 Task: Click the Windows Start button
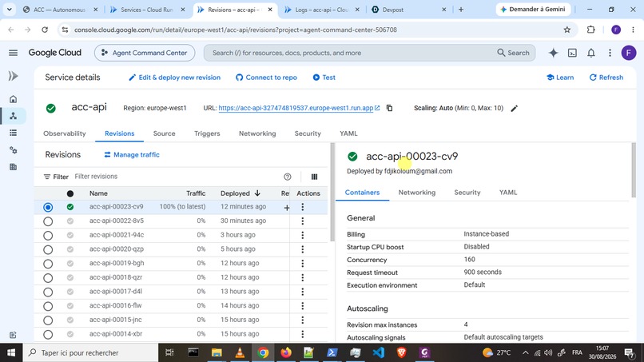(11, 352)
